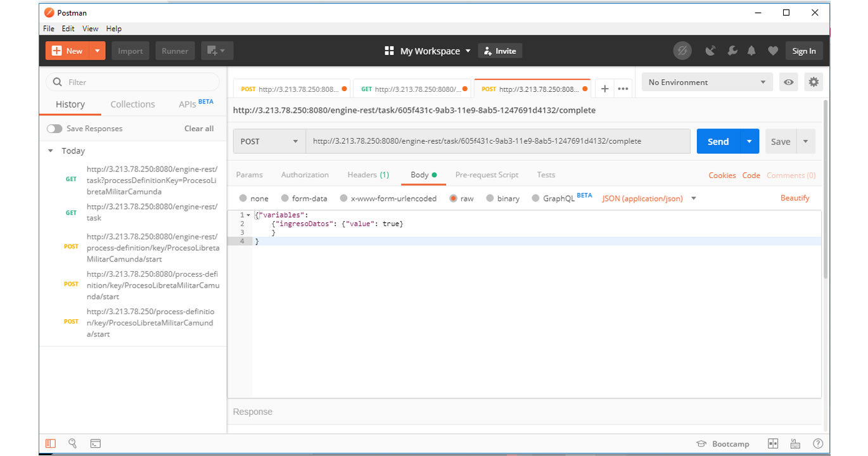This screenshot has width=868, height=456.
Task: Switch to the APIs tab
Action: [196, 103]
